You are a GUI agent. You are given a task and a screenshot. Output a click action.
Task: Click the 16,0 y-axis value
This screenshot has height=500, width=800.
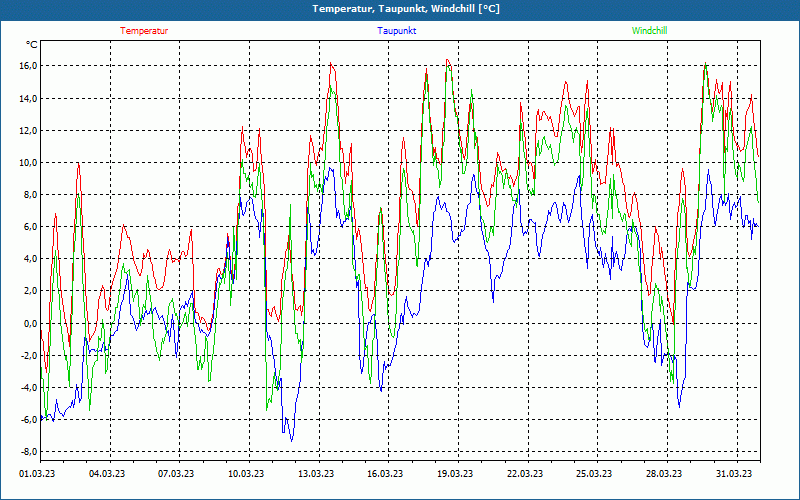point(28,66)
